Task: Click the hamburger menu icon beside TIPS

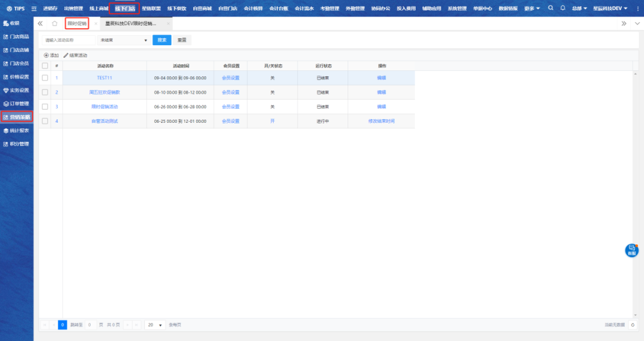Action: click(x=34, y=8)
